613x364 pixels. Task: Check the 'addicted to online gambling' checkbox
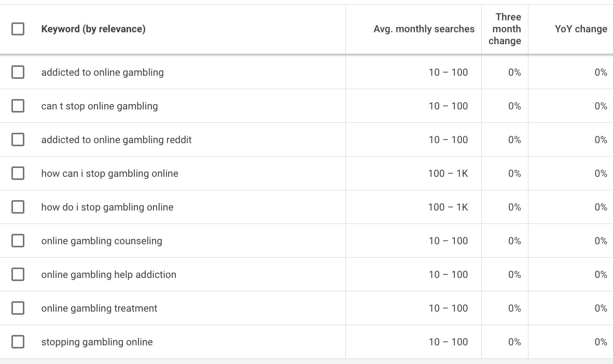pos(18,72)
